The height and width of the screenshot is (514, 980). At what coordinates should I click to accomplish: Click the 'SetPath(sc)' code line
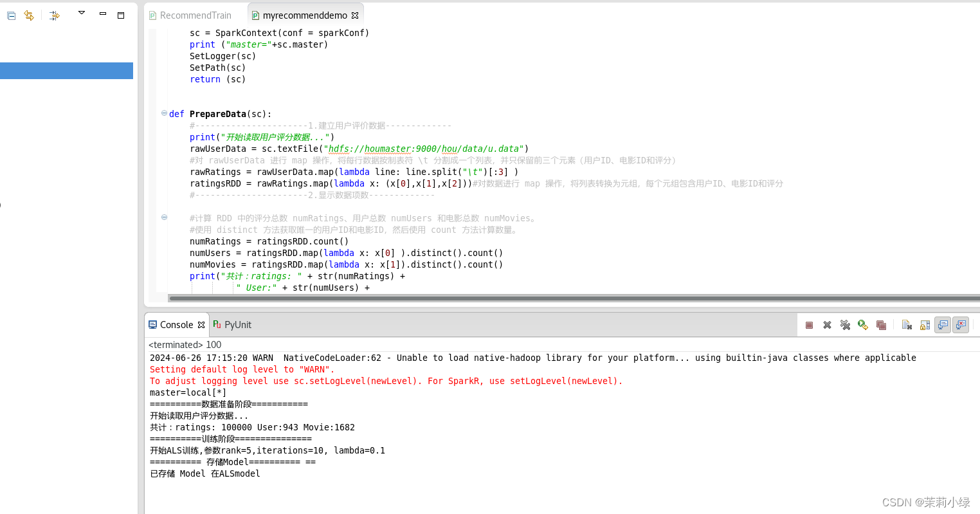pyautogui.click(x=217, y=68)
